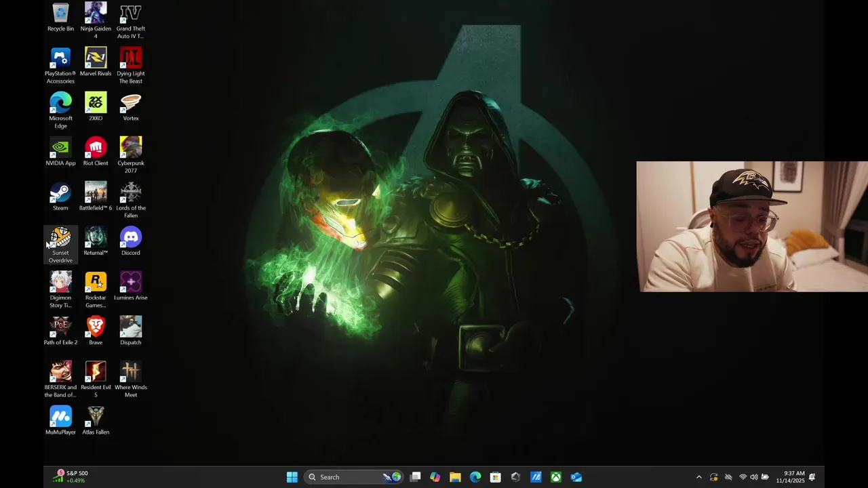
Task: Open Task View from the taskbar
Action: point(415,477)
